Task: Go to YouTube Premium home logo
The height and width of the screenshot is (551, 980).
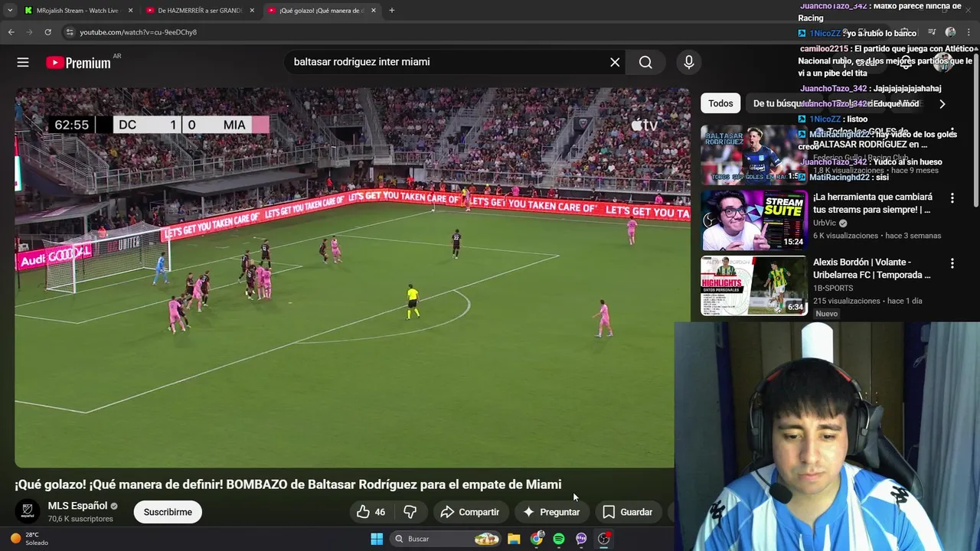Action: coord(78,63)
